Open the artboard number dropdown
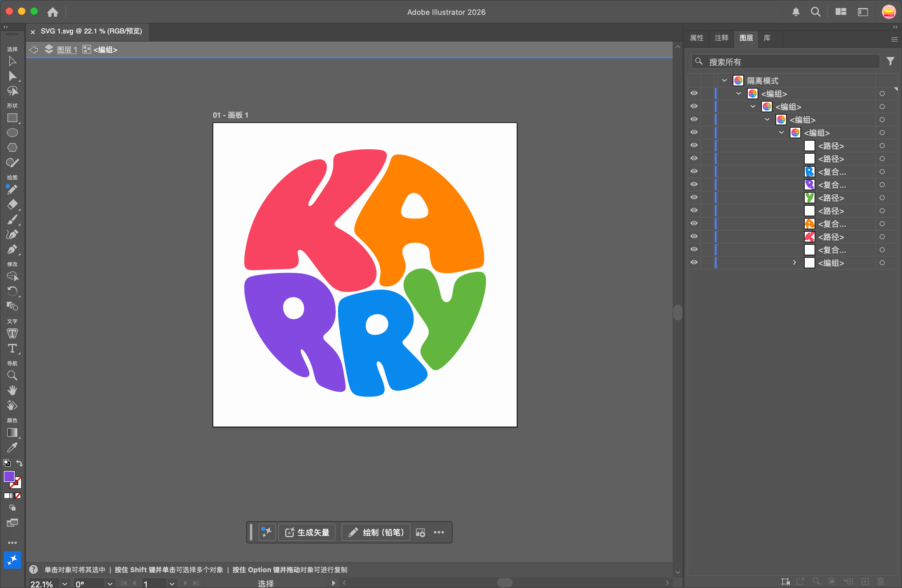 [x=172, y=583]
